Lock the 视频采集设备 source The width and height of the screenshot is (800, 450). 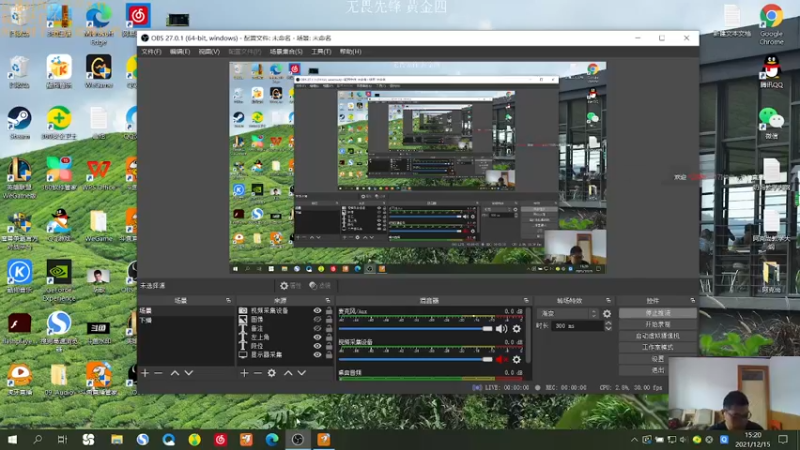(x=329, y=311)
